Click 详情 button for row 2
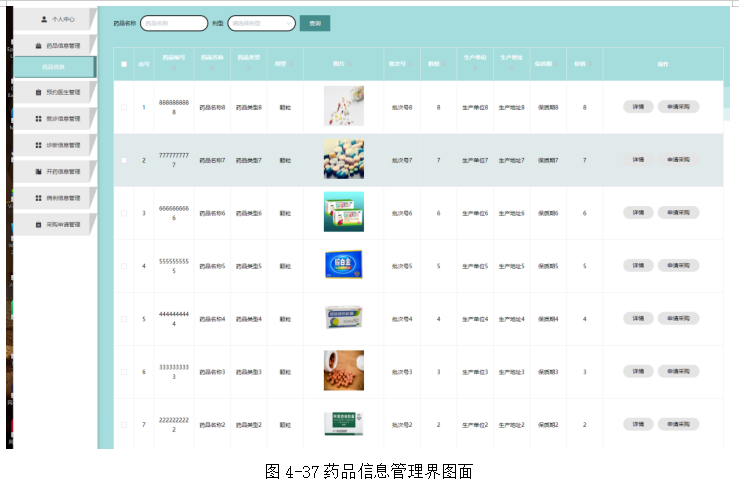The width and height of the screenshot is (739, 486). click(638, 160)
